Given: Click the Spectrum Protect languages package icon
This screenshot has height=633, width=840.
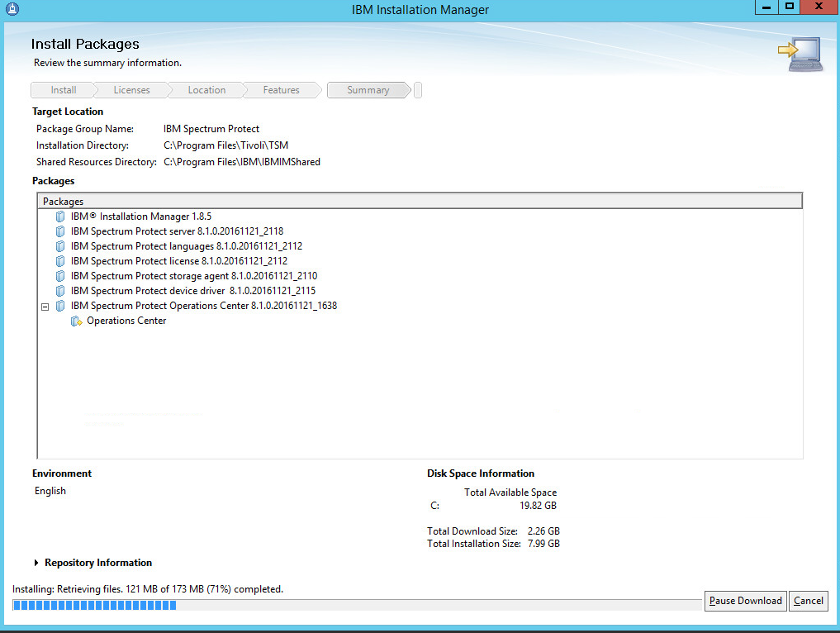Looking at the screenshot, I should click(x=60, y=246).
